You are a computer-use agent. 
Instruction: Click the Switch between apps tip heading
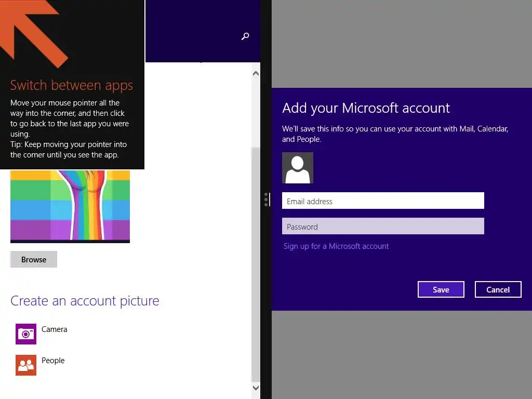pyautogui.click(x=71, y=85)
